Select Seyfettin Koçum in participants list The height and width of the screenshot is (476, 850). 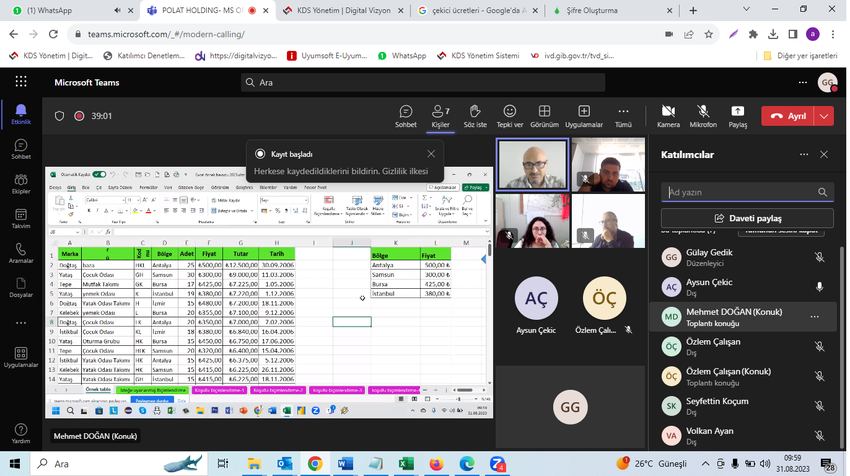(743, 406)
